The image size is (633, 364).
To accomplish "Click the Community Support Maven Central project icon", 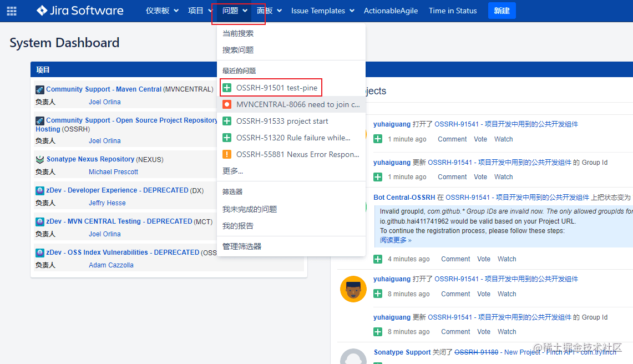I will 40,90.
